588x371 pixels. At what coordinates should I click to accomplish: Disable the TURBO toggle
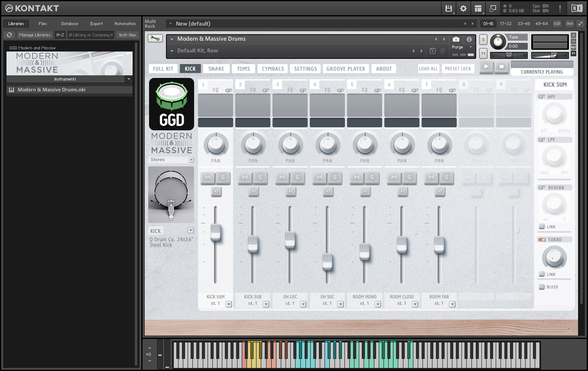pos(542,239)
